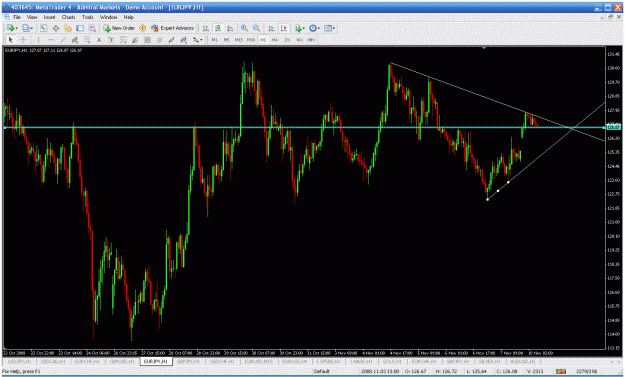Viewport: 625px width, 377px height.
Task: Switch the timeframe to H4
Action: (x=275, y=40)
